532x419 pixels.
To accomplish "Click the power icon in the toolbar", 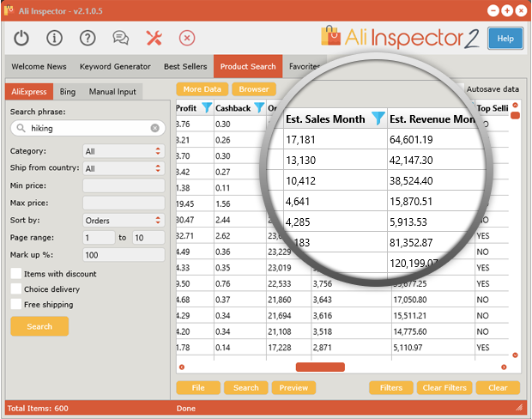I will (x=21, y=38).
